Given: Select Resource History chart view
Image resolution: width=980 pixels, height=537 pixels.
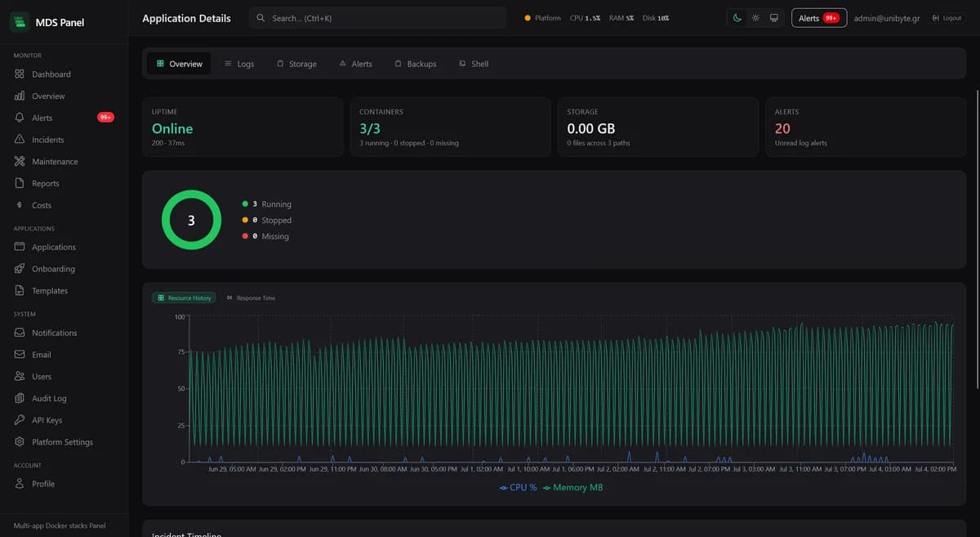Looking at the screenshot, I should [184, 298].
